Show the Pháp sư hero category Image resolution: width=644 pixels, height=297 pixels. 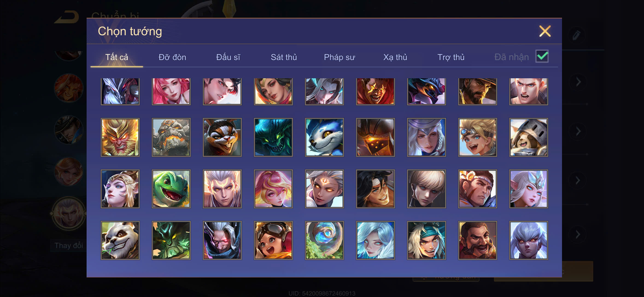[339, 57]
